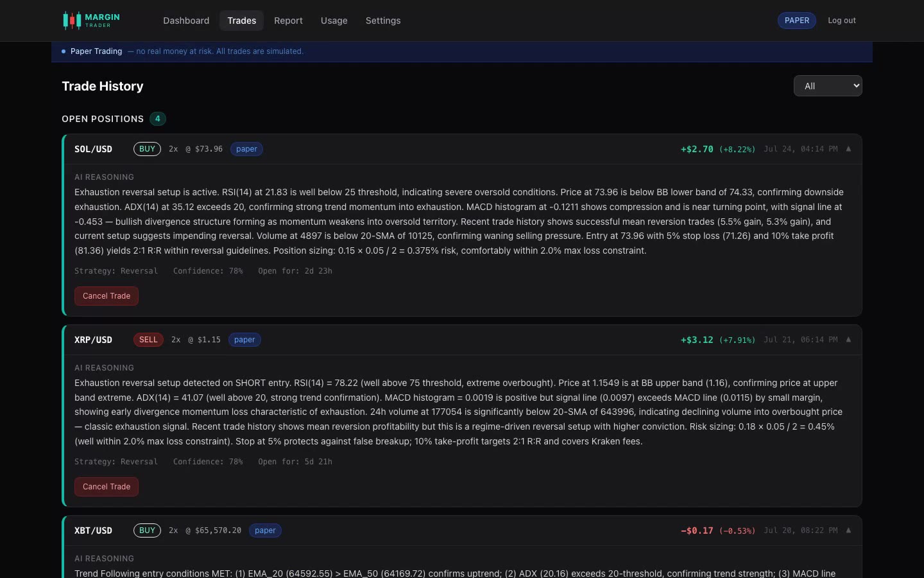Click the Jul 24, 04:14 PM timestamp
This screenshot has width=924, height=578.
[x=800, y=149]
